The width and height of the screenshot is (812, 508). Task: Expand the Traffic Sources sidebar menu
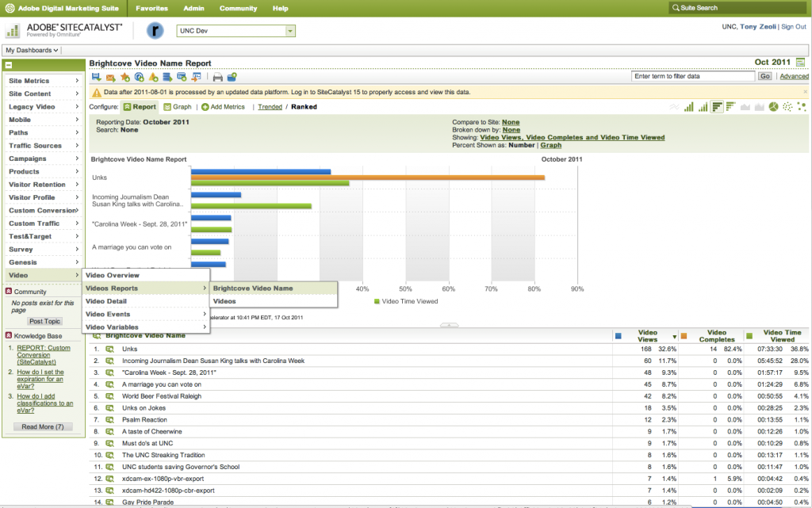point(44,145)
